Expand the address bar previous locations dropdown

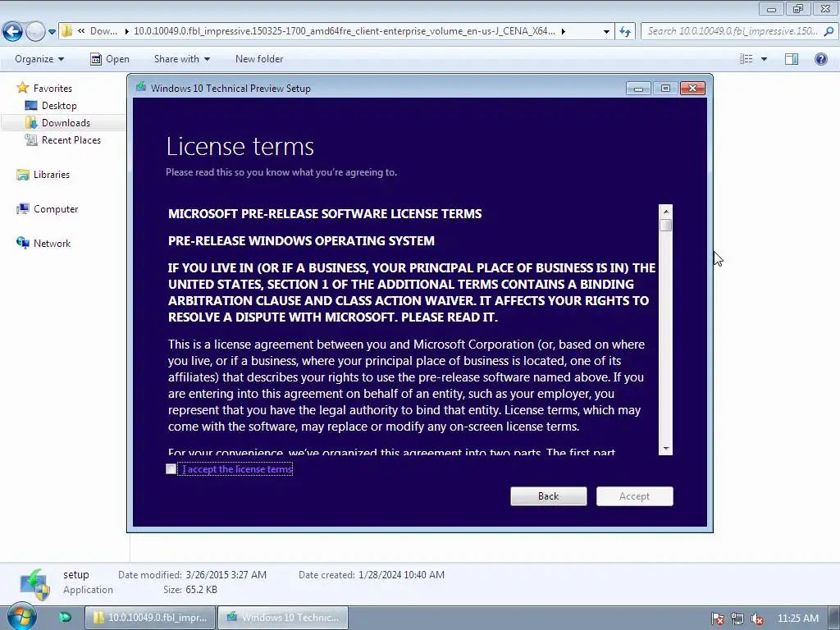pos(606,32)
